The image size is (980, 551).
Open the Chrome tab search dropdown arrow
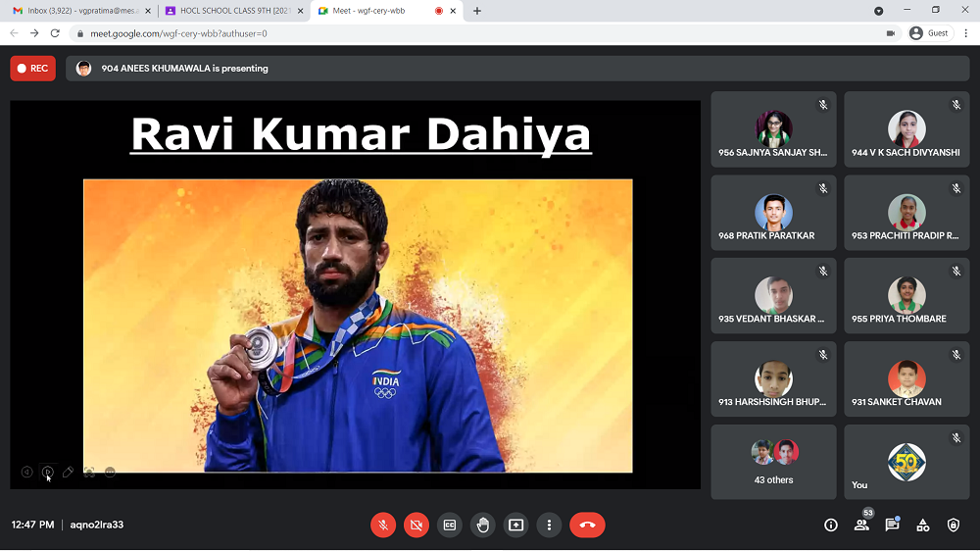point(878,11)
